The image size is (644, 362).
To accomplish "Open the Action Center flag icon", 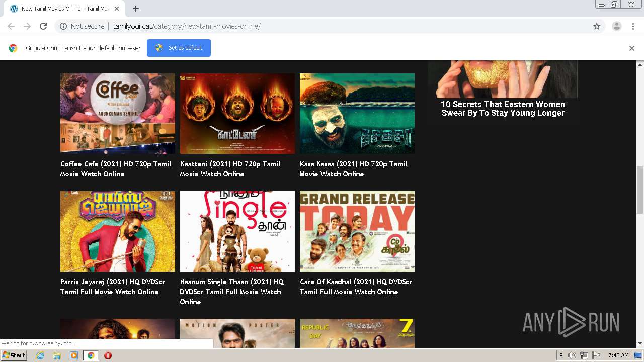I will (596, 355).
